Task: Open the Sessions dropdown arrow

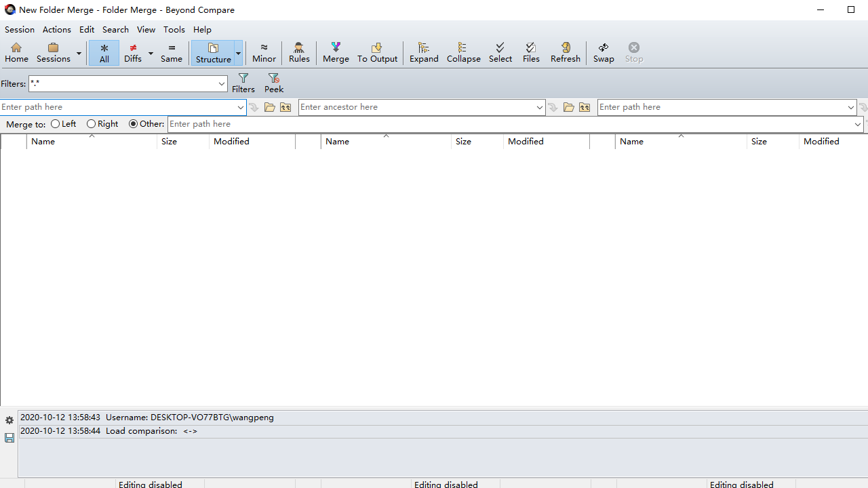Action: click(79, 53)
